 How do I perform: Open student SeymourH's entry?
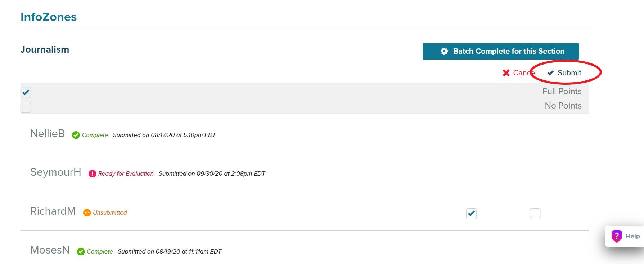pyautogui.click(x=55, y=172)
